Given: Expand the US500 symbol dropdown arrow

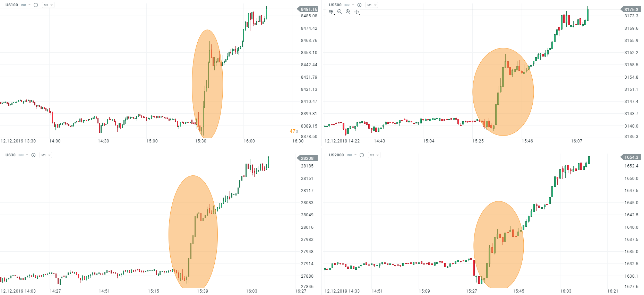Looking at the screenshot, I should 353,5.
